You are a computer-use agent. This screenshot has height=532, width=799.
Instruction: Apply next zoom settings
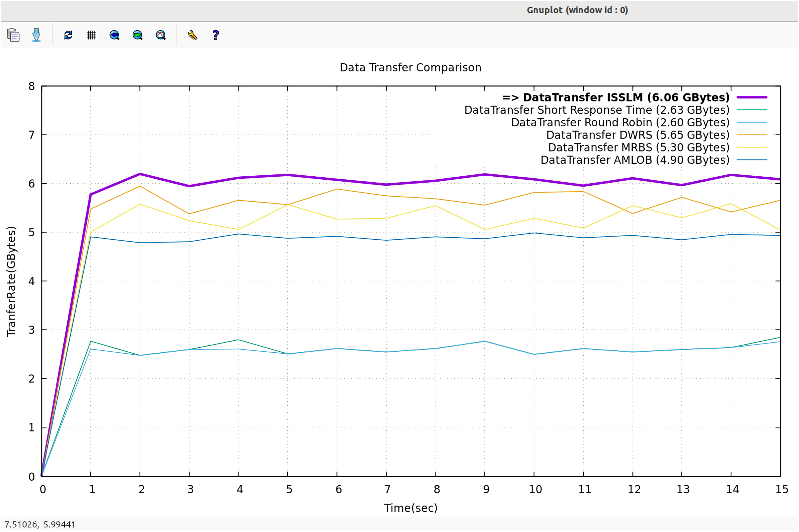pos(137,35)
